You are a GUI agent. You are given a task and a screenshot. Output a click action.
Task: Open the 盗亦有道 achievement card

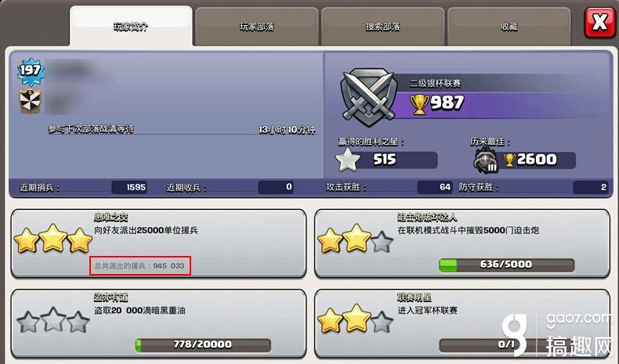click(x=159, y=324)
